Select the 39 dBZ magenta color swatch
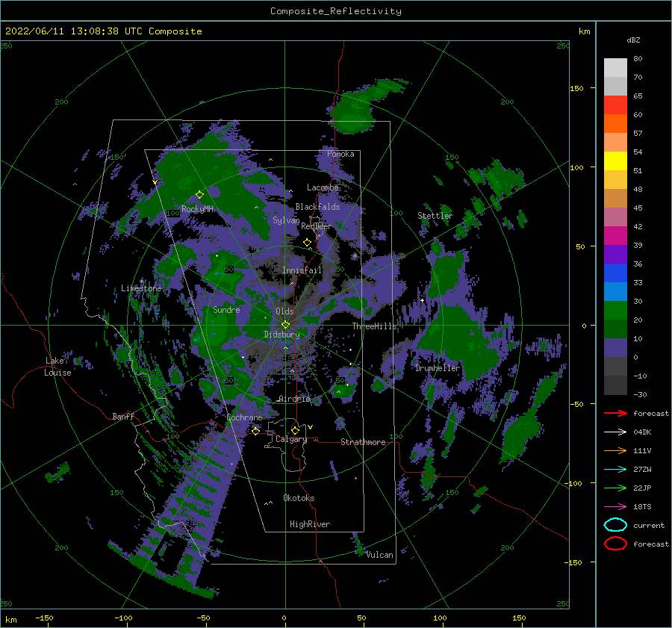The image size is (672, 628). pyautogui.click(x=615, y=236)
